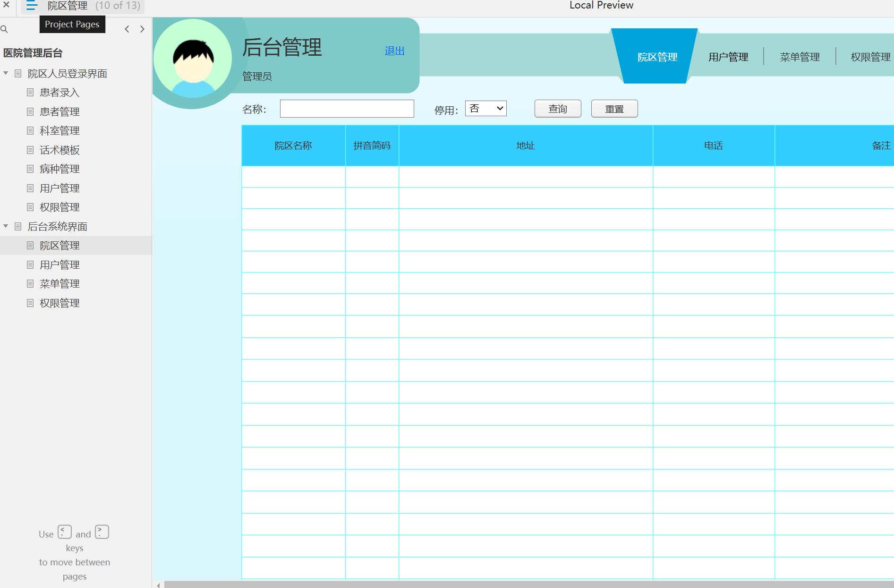Click the 重置 reset button
894x588 pixels.
coord(614,109)
